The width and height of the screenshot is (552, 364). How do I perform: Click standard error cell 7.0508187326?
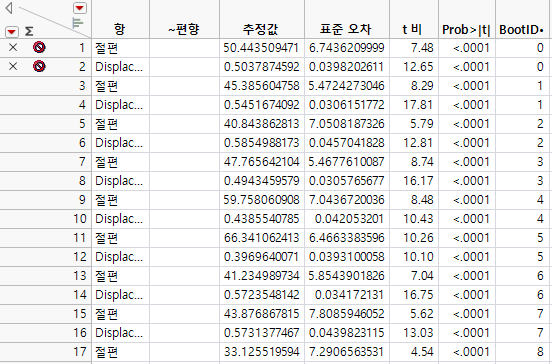[346, 124]
